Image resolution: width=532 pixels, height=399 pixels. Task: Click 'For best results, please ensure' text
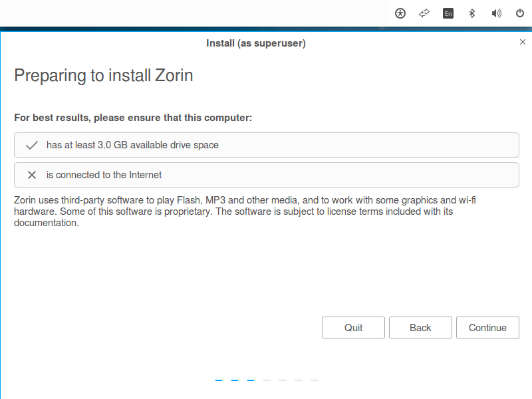click(x=133, y=118)
